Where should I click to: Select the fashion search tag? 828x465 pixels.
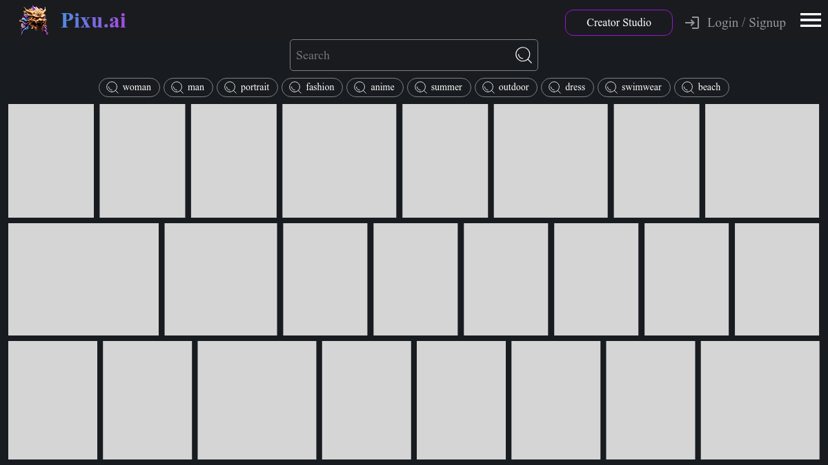point(312,87)
